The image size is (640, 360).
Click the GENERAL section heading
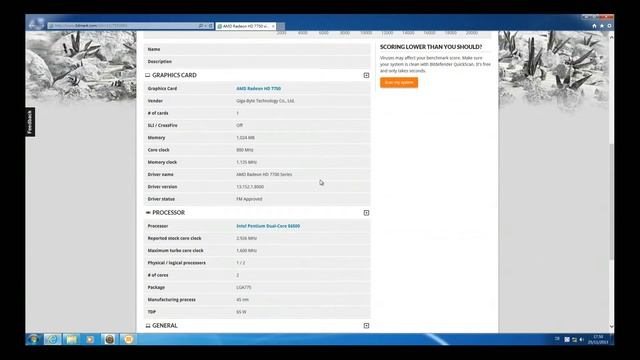click(x=164, y=326)
